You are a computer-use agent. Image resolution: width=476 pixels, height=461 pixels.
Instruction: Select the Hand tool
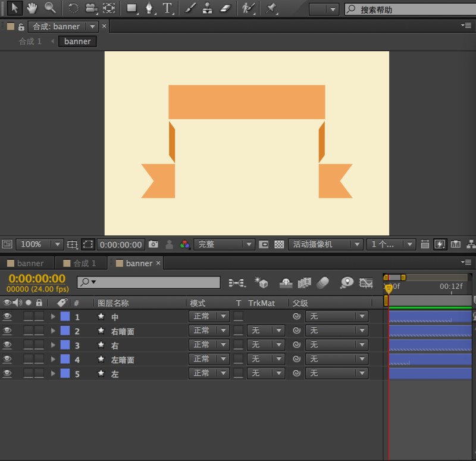pos(32,8)
